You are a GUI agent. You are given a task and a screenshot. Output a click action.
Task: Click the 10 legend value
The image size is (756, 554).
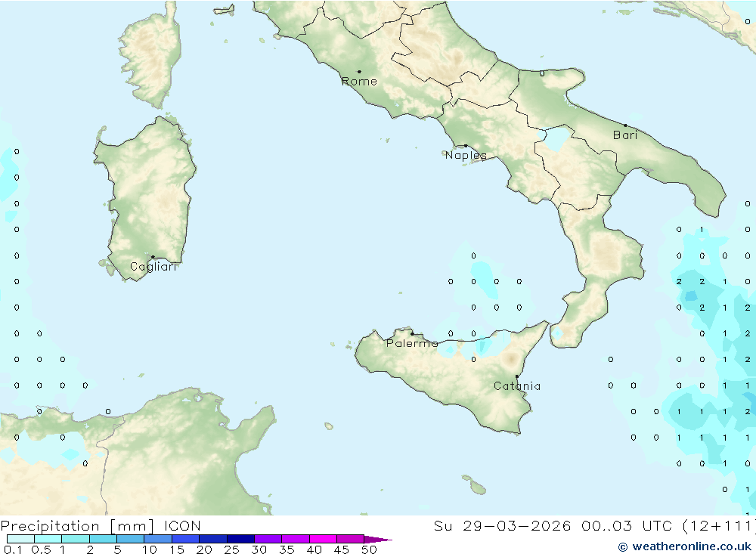[150, 549]
